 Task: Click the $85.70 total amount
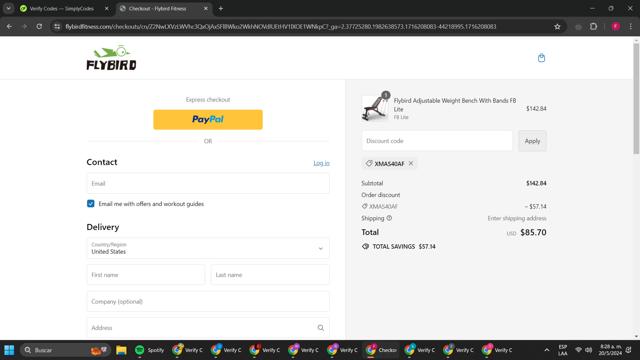tap(533, 232)
